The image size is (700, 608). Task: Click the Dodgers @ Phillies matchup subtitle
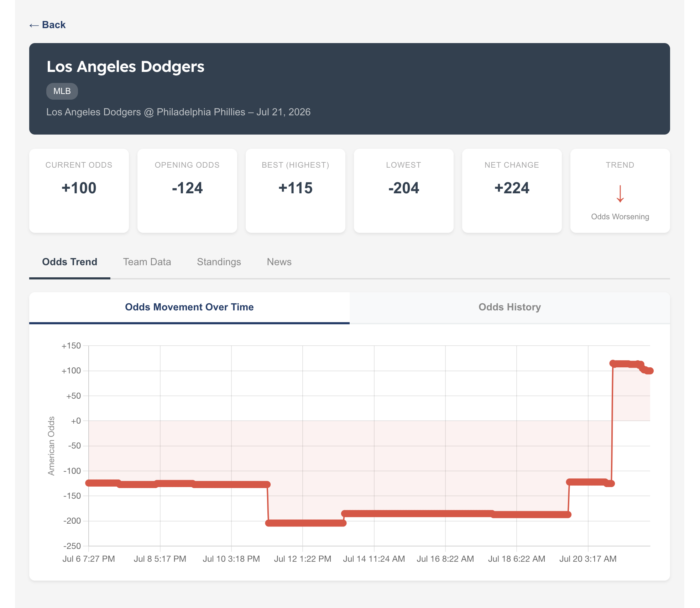click(178, 112)
